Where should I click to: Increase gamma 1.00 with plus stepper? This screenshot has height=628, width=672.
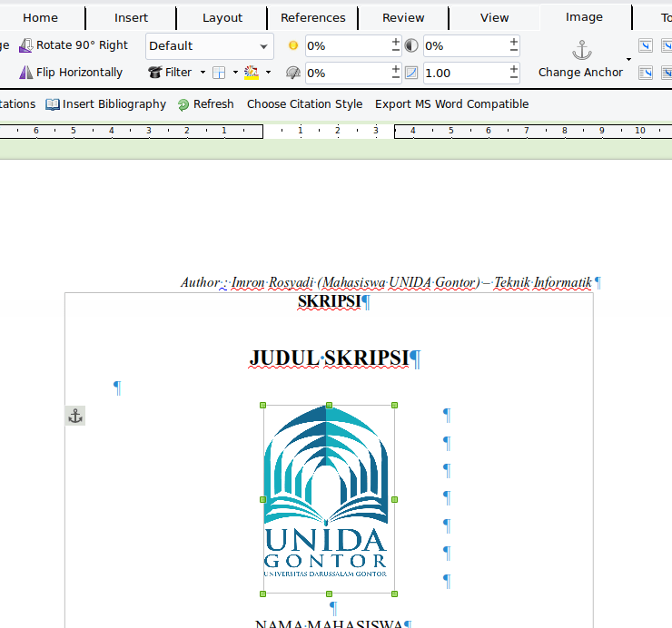pyautogui.click(x=513, y=69)
